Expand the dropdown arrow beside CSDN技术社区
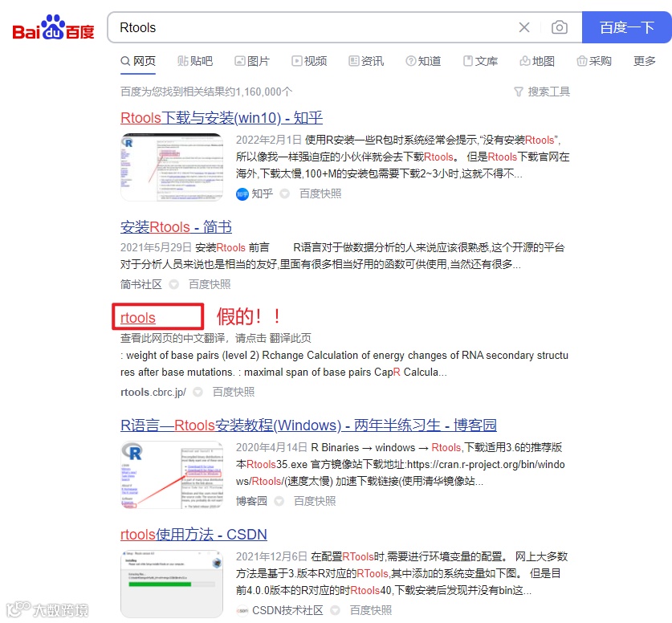672x623 pixels. tap(335, 610)
